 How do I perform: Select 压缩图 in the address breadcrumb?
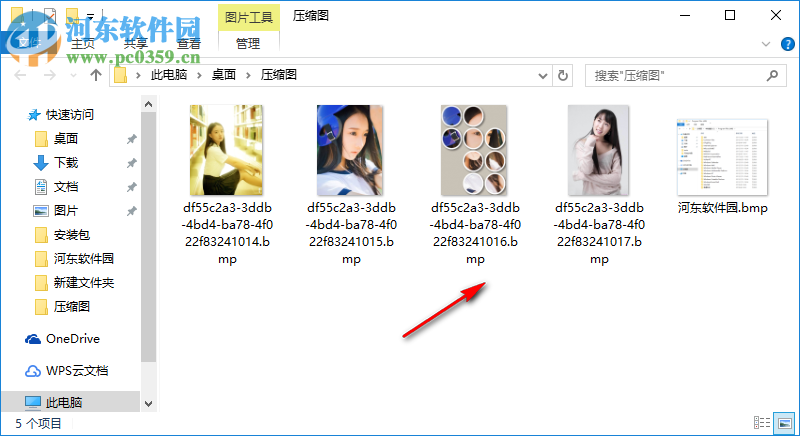tap(279, 75)
